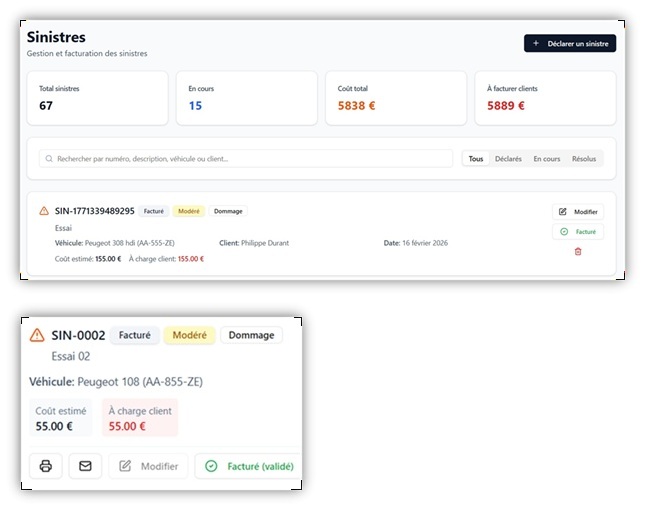Click Modifier button in SIN-0002 card
This screenshot has height=525, width=645.
pos(148,466)
